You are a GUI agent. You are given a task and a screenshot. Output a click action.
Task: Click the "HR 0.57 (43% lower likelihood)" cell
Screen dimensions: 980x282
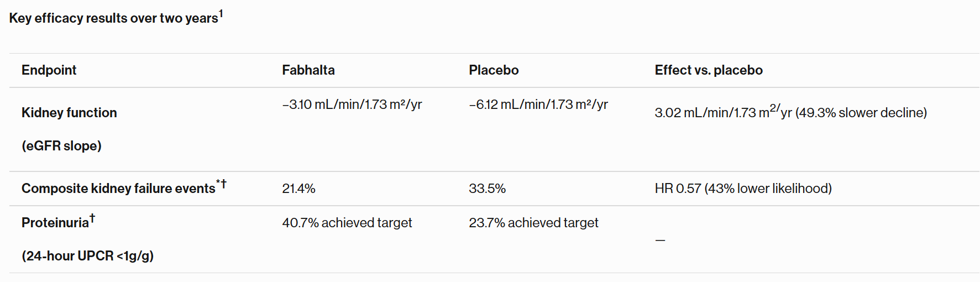[x=743, y=189]
